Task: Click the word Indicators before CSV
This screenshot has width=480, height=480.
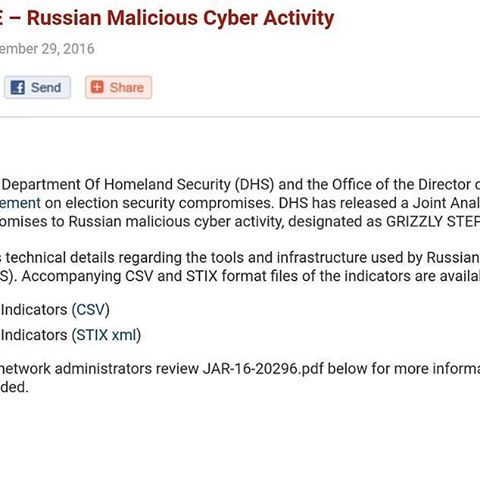Action: (x=34, y=310)
